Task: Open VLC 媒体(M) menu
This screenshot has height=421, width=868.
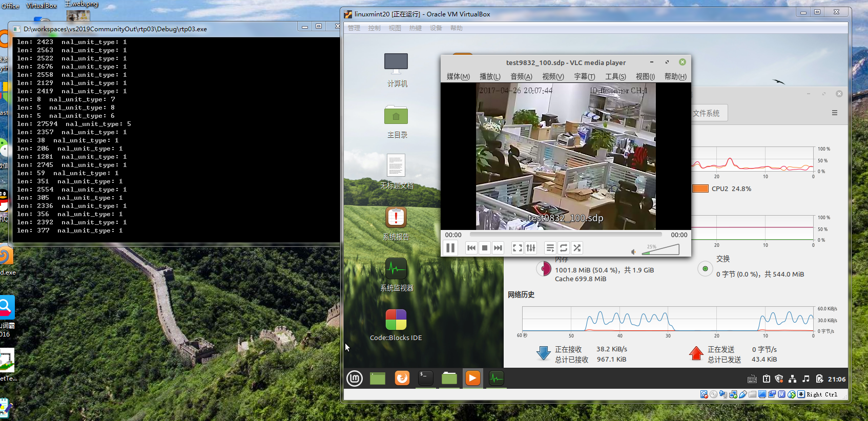Action: [458, 77]
